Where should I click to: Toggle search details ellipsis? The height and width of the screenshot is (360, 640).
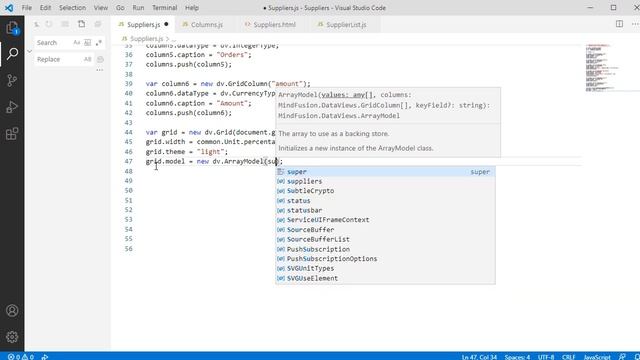point(100,70)
